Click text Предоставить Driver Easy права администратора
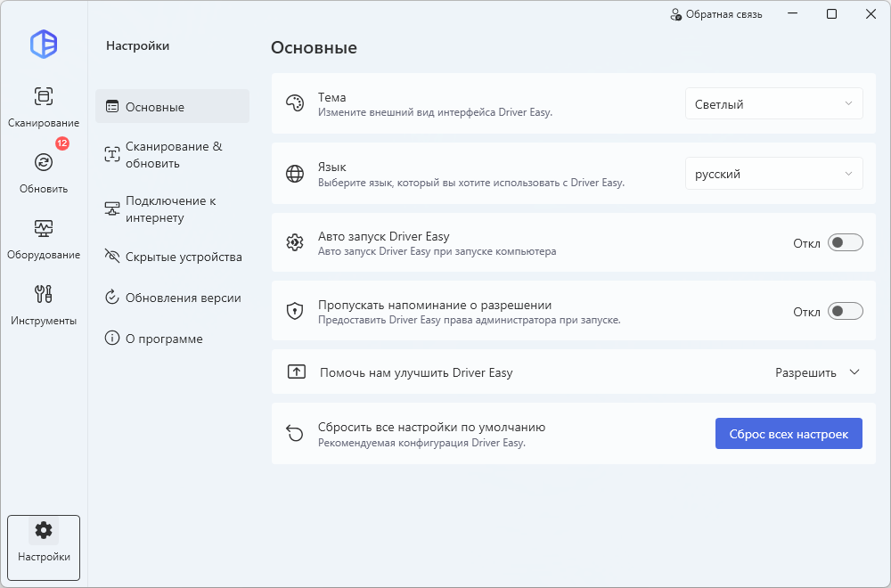Screen dimensions: 891x588 tap(469, 320)
